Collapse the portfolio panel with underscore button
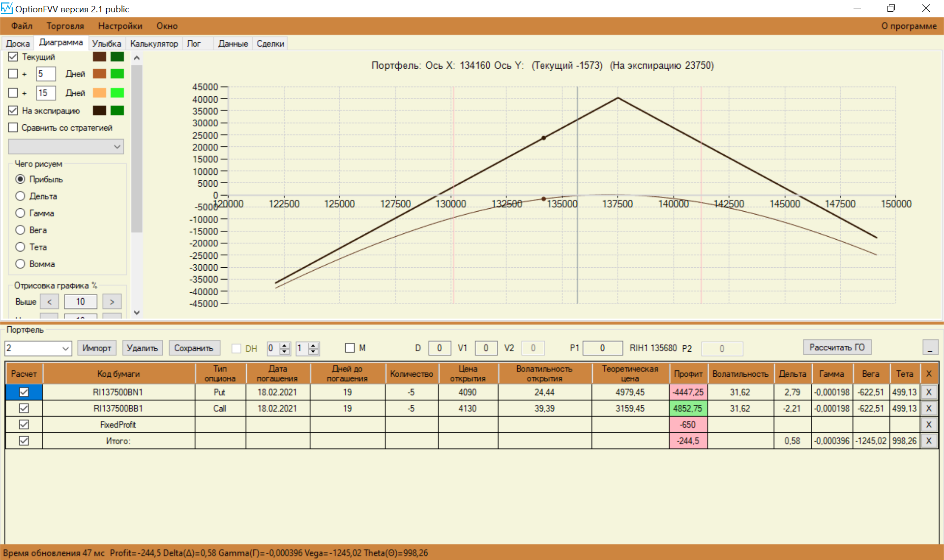 coord(930,348)
